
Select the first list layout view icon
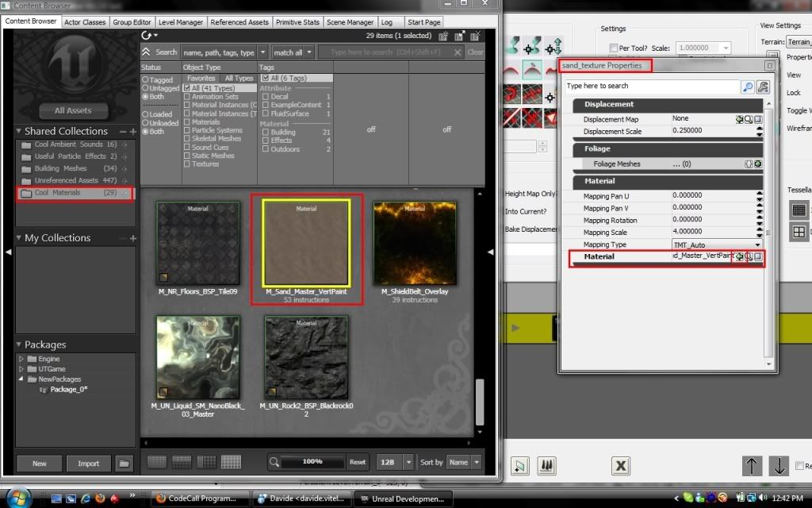coord(157,462)
